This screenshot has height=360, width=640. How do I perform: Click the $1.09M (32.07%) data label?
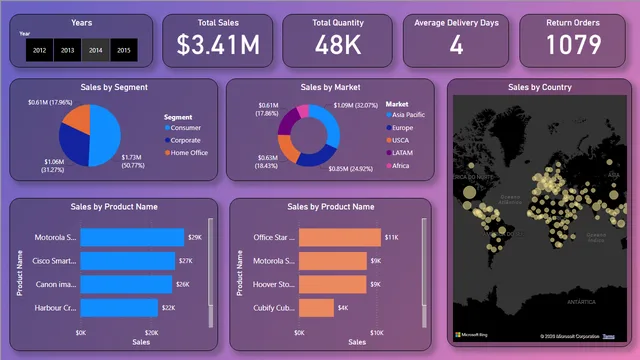click(356, 105)
